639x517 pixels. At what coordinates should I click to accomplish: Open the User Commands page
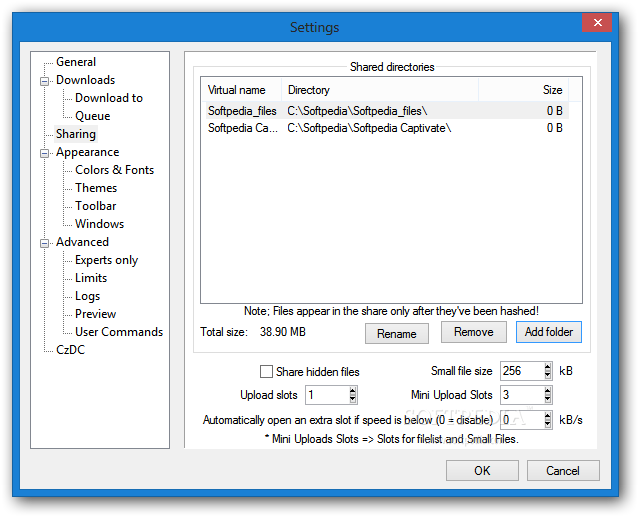(119, 332)
